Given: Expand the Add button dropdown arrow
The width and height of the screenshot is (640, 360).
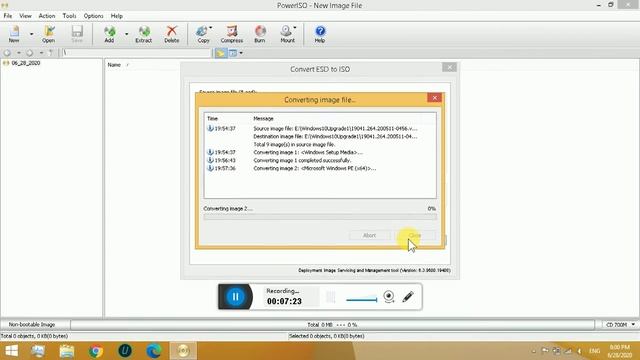Looking at the screenshot, I should point(126,34).
